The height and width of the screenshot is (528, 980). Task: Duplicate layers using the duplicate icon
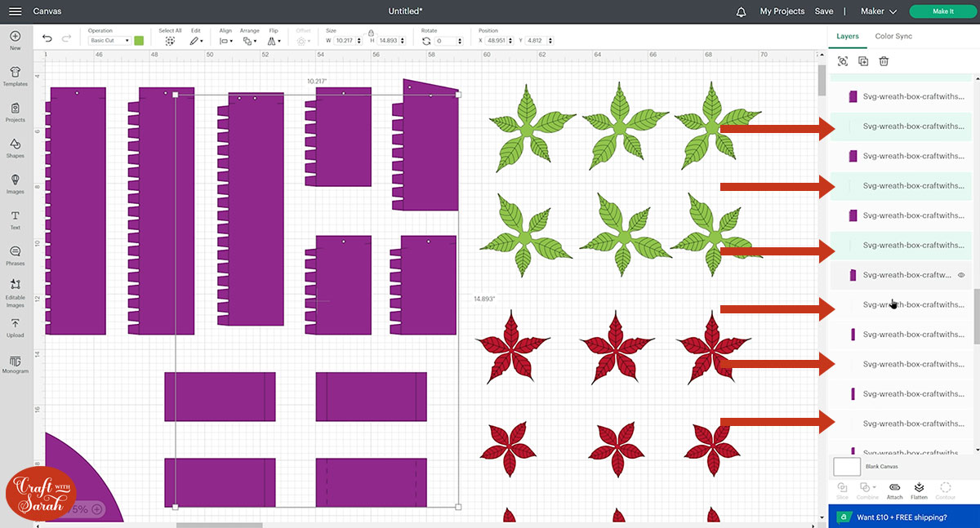[863, 61]
